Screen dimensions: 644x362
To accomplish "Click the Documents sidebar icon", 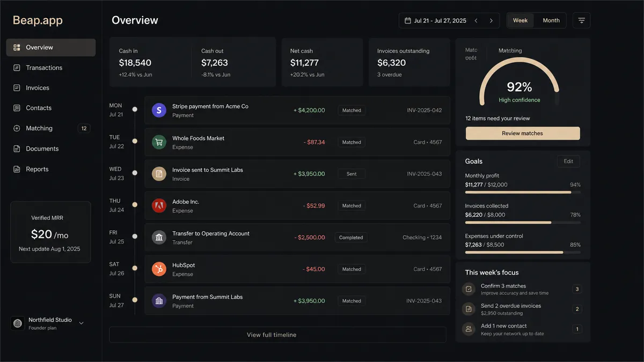I will [x=17, y=149].
